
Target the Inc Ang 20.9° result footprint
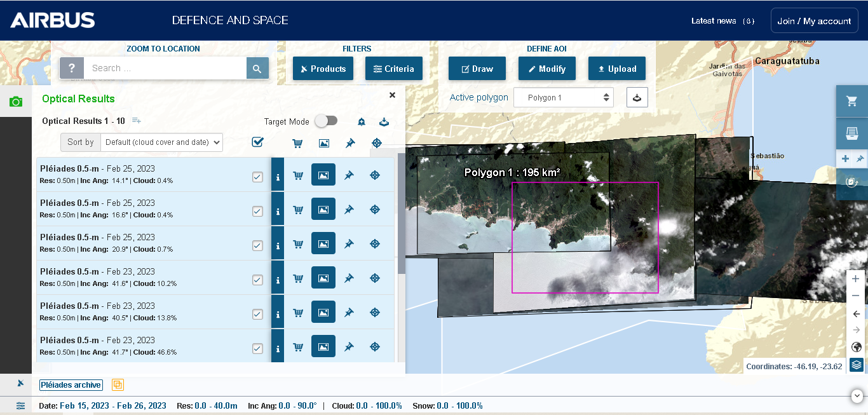[375, 244]
